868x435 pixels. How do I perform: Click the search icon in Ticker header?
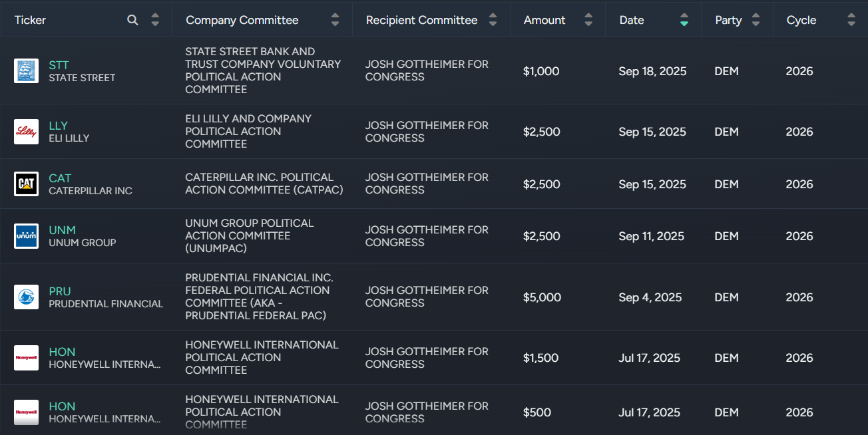(x=132, y=20)
